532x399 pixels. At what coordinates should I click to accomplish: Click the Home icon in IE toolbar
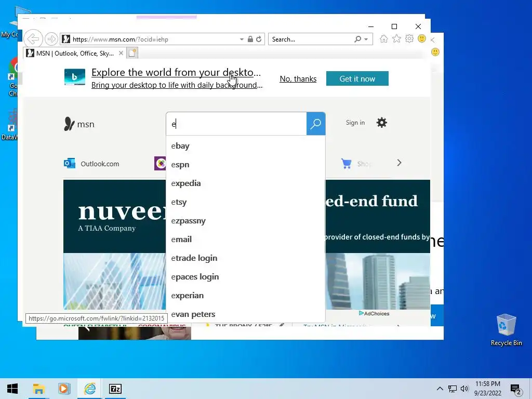tap(384, 39)
